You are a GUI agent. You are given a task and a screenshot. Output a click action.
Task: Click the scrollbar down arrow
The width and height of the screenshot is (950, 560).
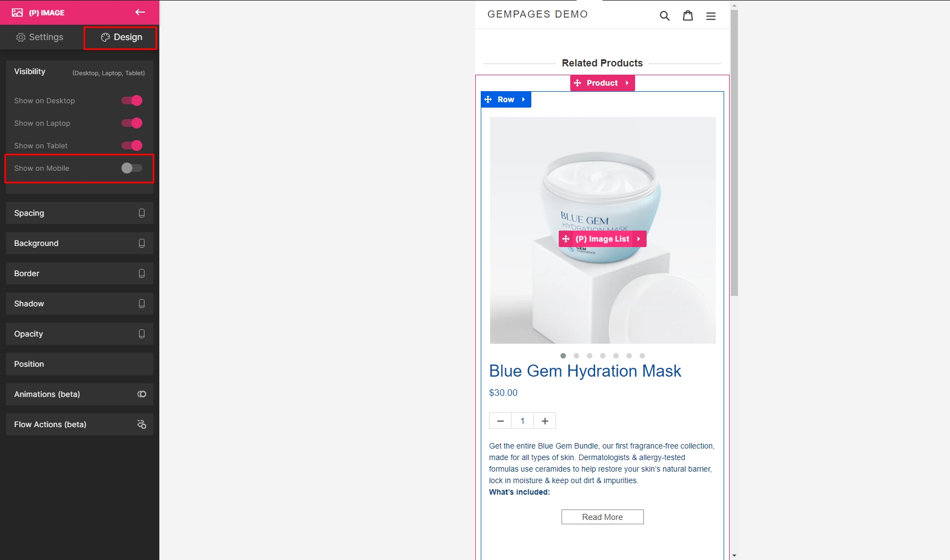[x=734, y=556]
